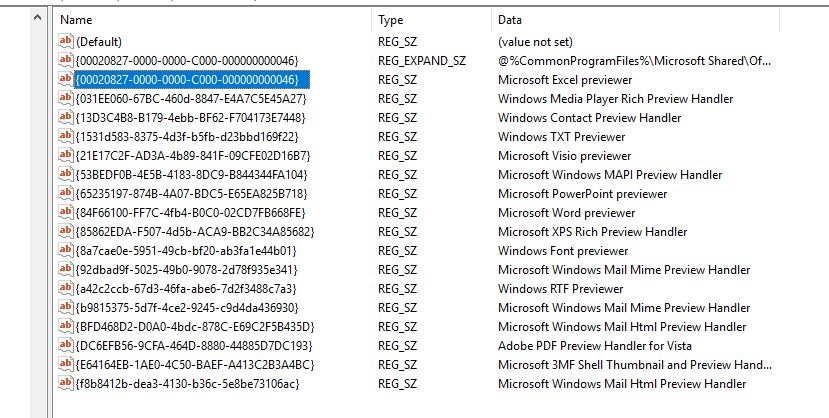
Task: Click the icon for Microsoft Visio previewer entry
Action: pos(67,155)
